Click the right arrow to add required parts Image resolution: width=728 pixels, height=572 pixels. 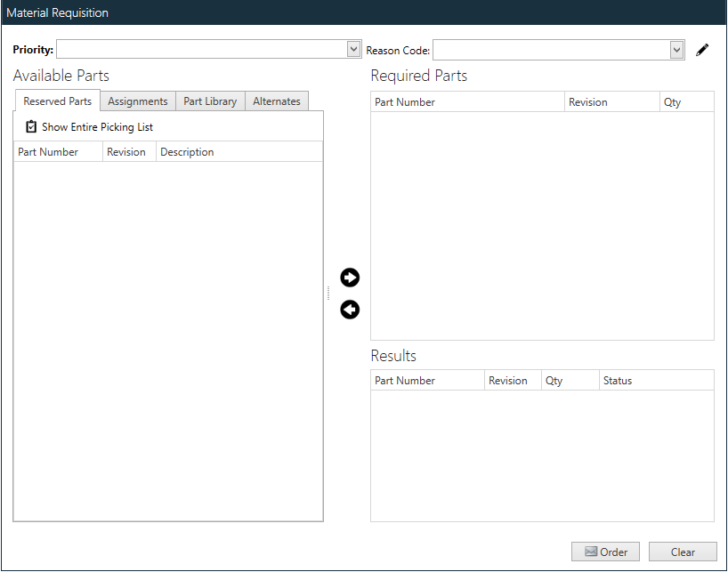(349, 278)
